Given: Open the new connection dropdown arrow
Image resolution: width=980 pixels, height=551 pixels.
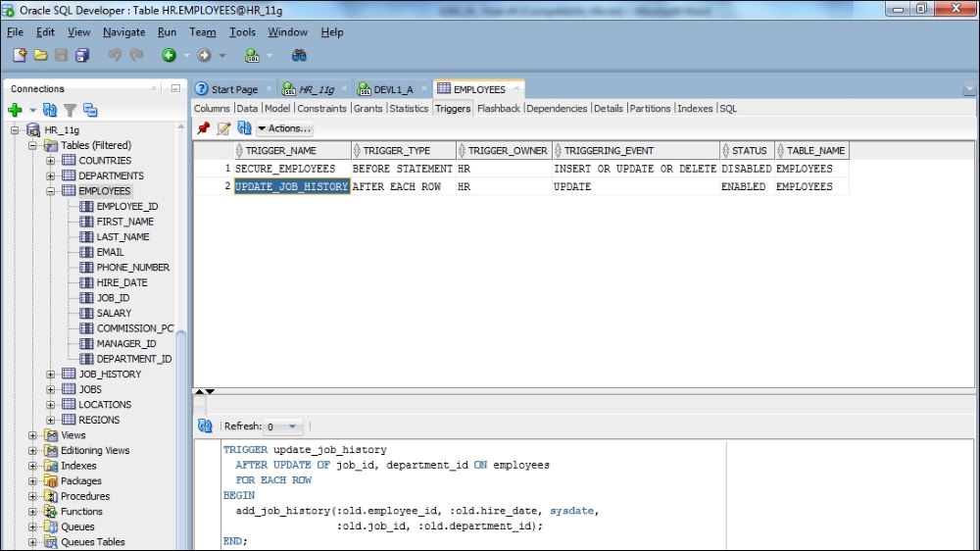Looking at the screenshot, I should [x=32, y=111].
